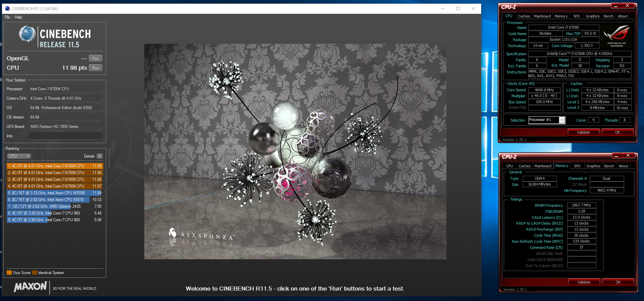Select ranking entry 7 AMD Opteron 2435
Image resolution: width=644 pixels, height=301 pixels.
tap(55, 206)
